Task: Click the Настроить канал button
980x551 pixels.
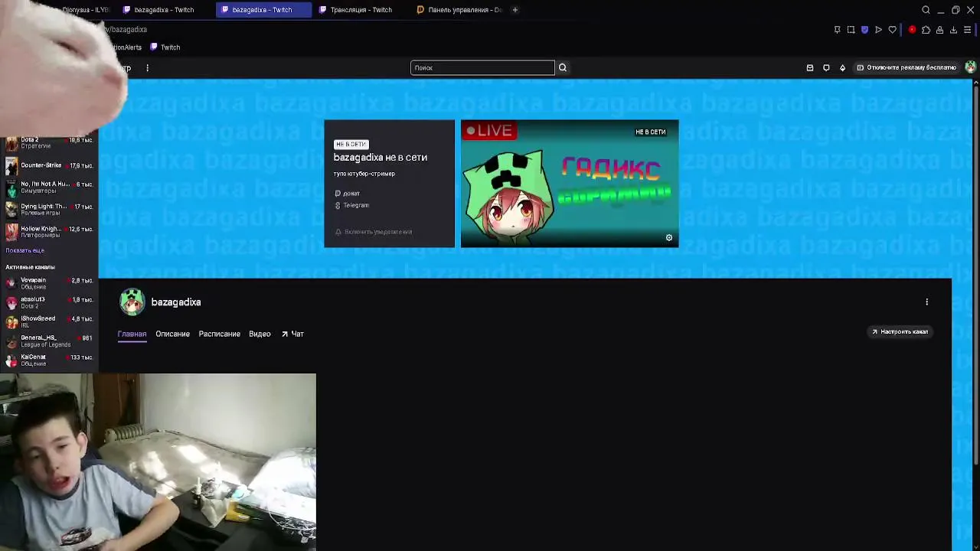Action: (x=900, y=331)
